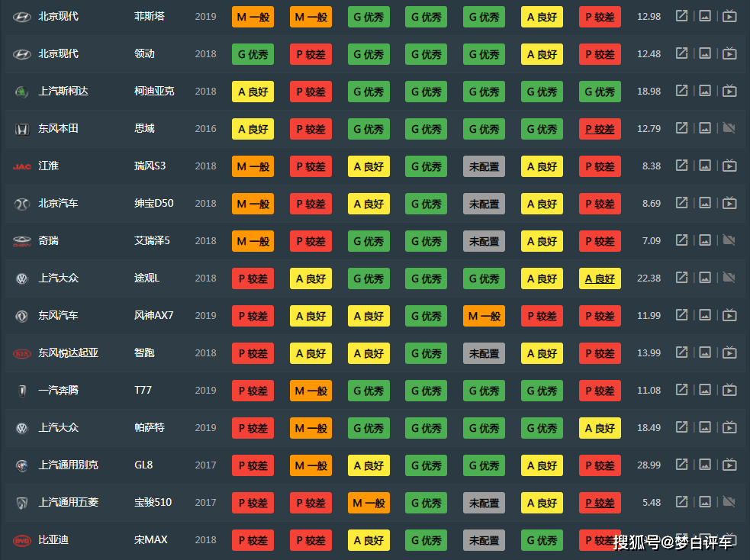The height and width of the screenshot is (560, 750).
Task: Click the external link icon for GL8
Action: pyautogui.click(x=682, y=465)
